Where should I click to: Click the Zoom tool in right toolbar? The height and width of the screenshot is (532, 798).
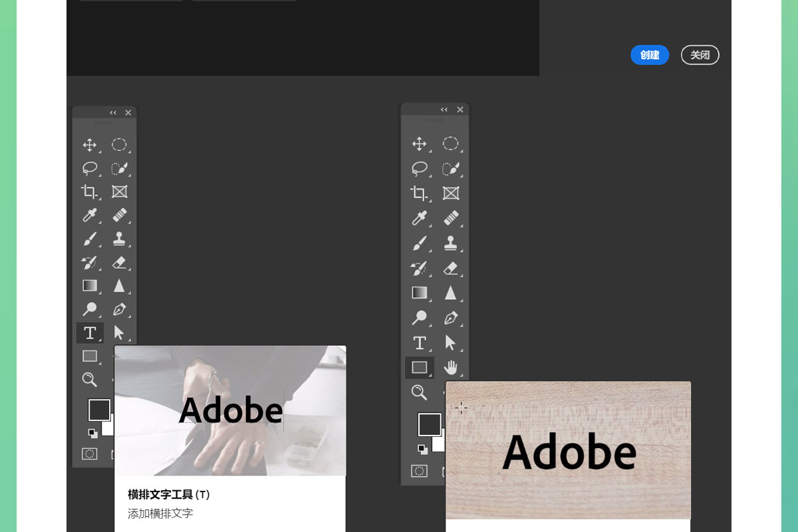tap(419, 392)
